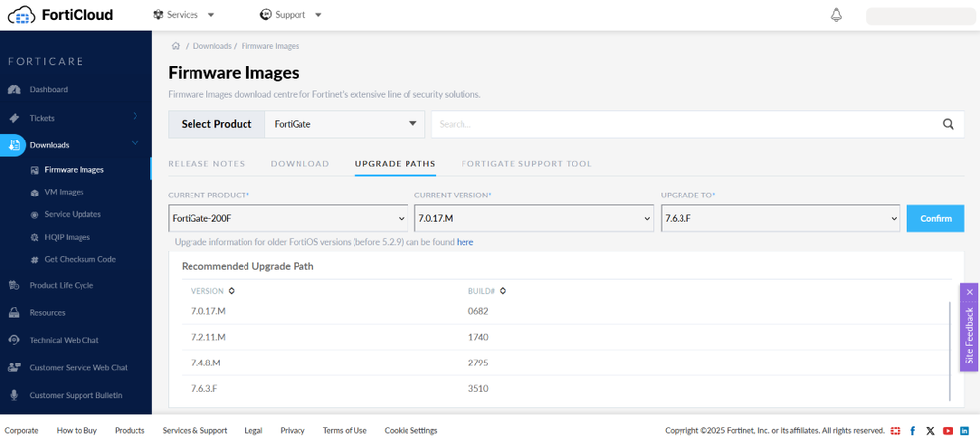Sort table by Version column
980x447 pixels.
(x=232, y=291)
